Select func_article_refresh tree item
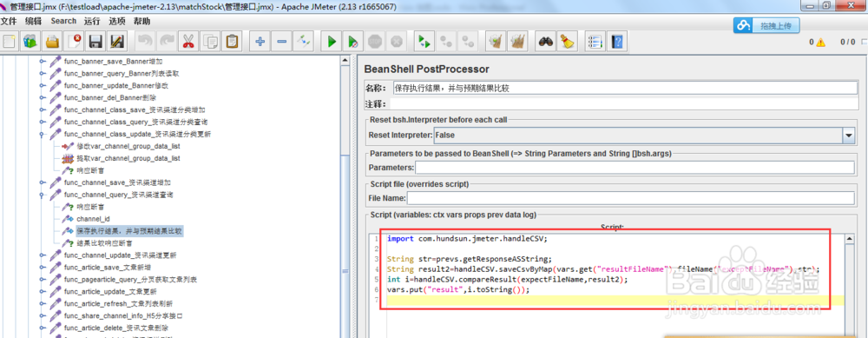This screenshot has width=868, height=338. [x=118, y=303]
